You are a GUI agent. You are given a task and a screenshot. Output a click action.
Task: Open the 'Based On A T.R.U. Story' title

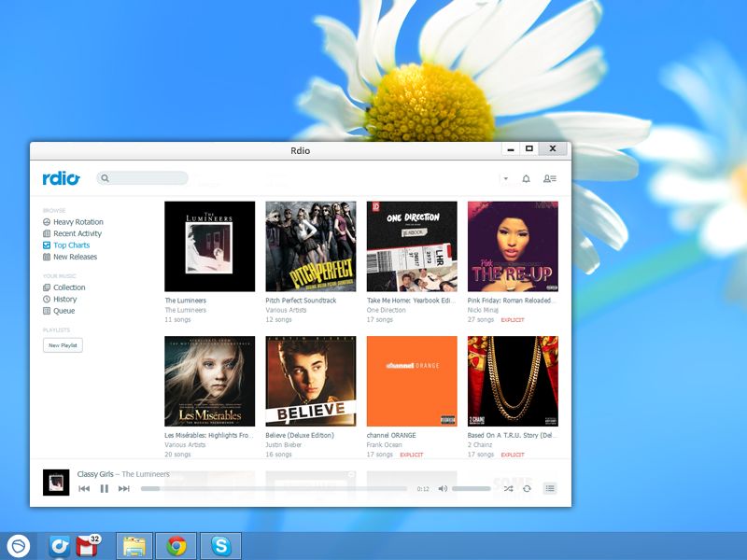[512, 435]
